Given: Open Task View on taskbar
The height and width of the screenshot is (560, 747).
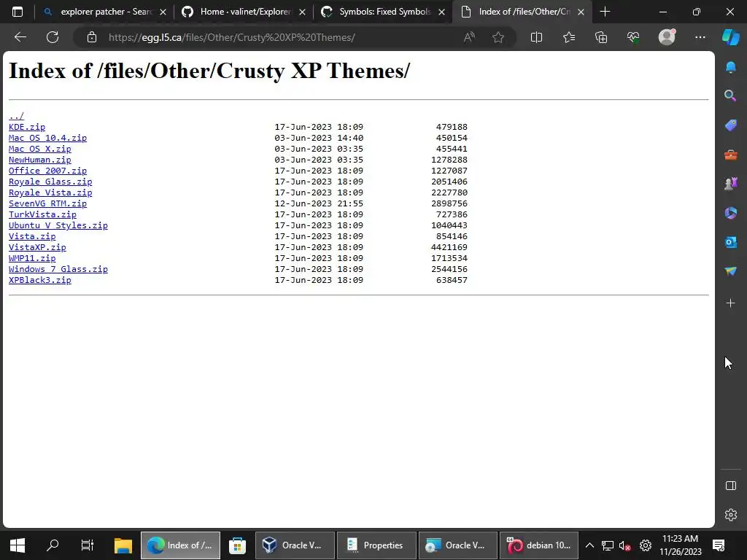Looking at the screenshot, I should (x=88, y=545).
